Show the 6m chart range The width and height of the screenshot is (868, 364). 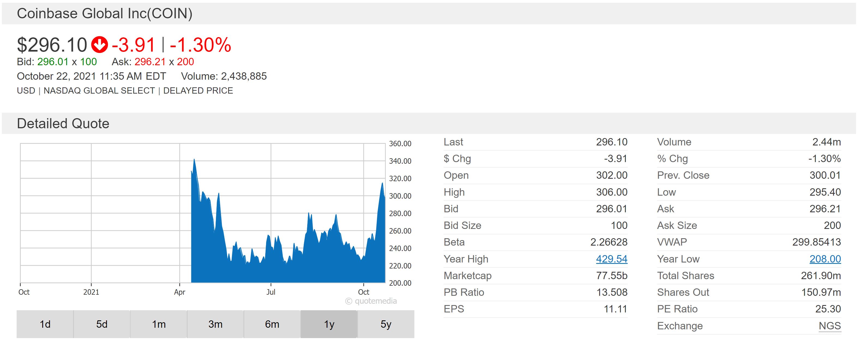(x=272, y=324)
